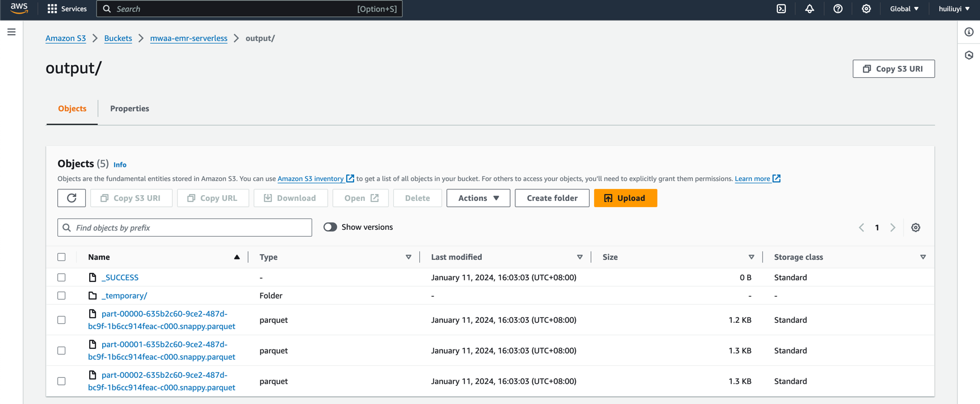980x404 pixels.
Task: Sort table by Last modified column
Action: (x=456, y=257)
